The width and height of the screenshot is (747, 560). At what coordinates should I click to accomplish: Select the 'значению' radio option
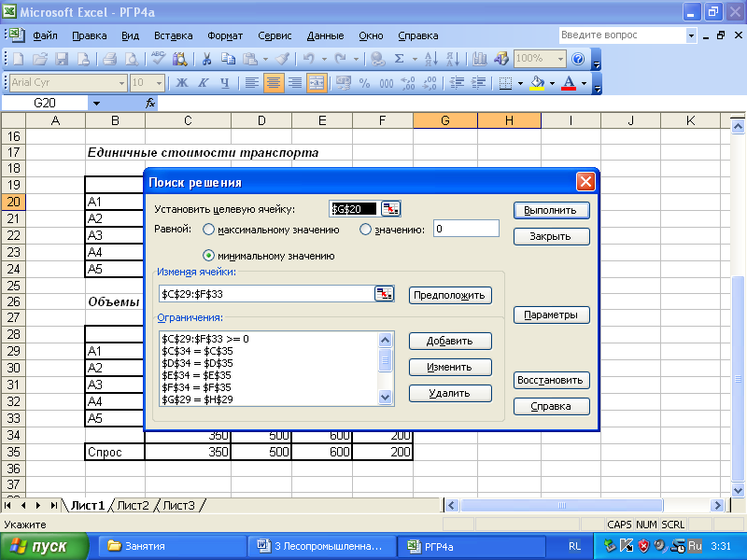(x=365, y=230)
